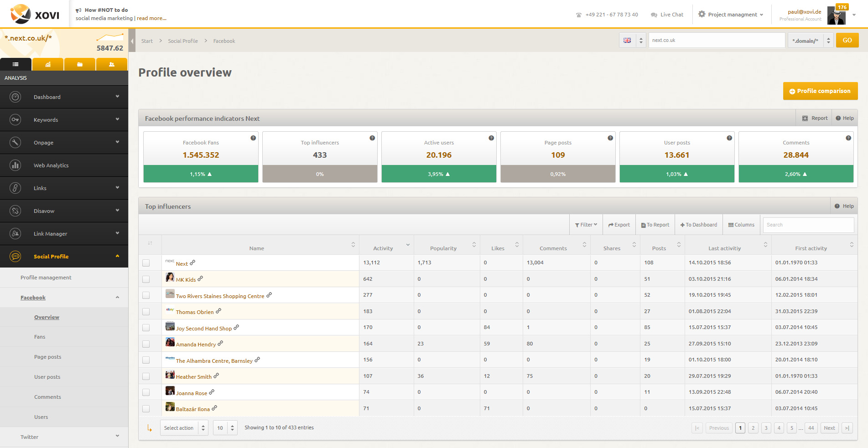Collapse the sidebar with the arrow handle
The image size is (868, 448).
click(132, 41)
